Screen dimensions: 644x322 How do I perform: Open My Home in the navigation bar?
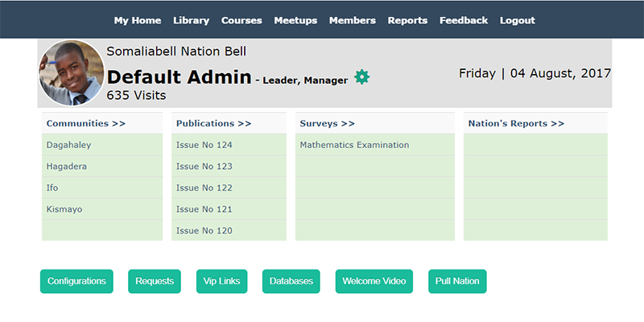pos(137,20)
